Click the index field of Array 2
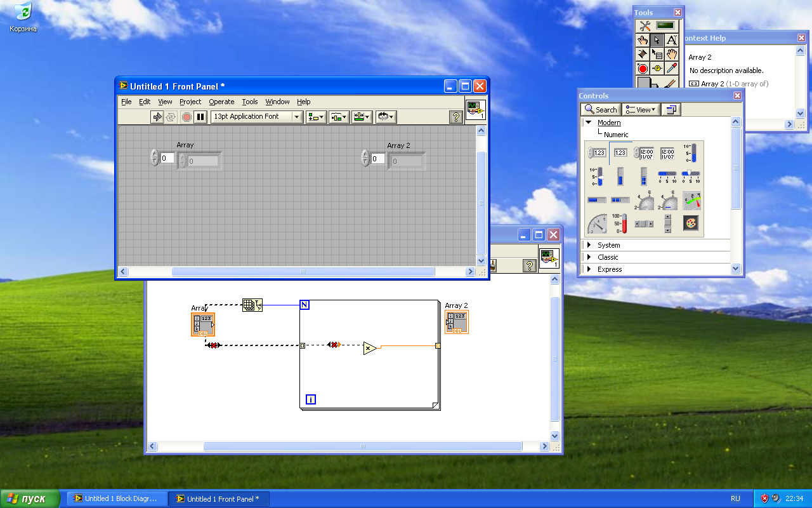The height and width of the screenshot is (508, 812). tap(378, 158)
